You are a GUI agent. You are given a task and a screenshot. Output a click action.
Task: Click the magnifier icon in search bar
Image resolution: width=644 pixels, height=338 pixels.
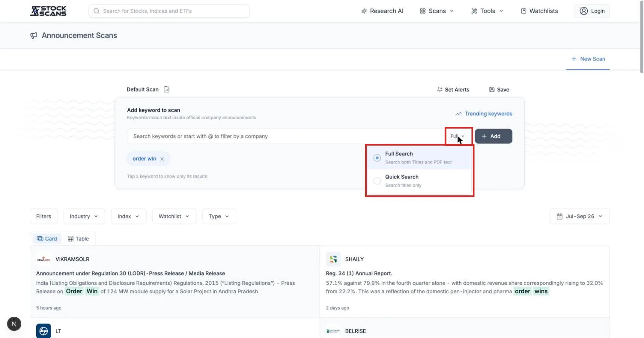point(96,11)
